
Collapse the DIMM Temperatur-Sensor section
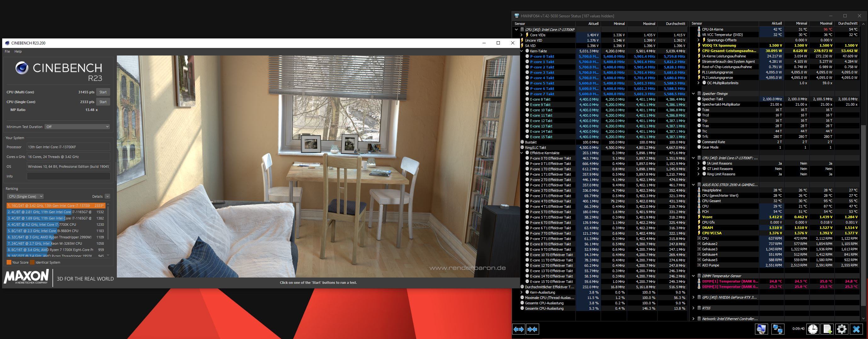(694, 276)
